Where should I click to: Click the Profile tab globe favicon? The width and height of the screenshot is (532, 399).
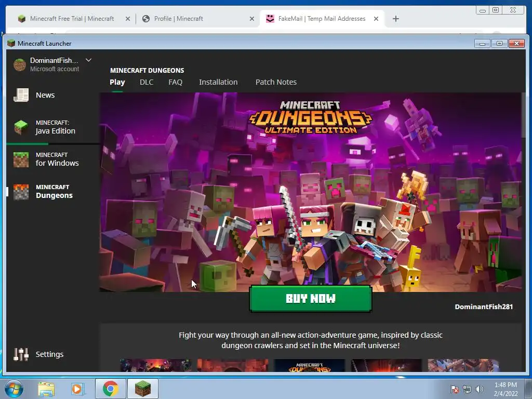(x=146, y=19)
